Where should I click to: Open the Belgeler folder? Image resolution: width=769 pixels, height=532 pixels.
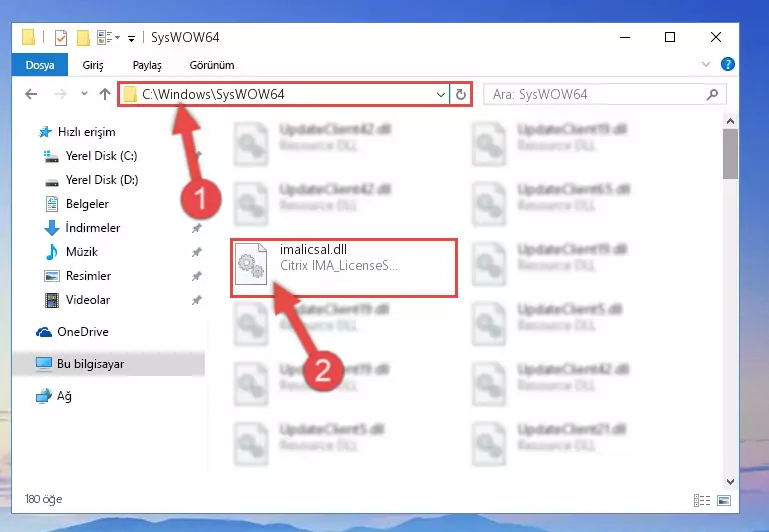point(87,204)
